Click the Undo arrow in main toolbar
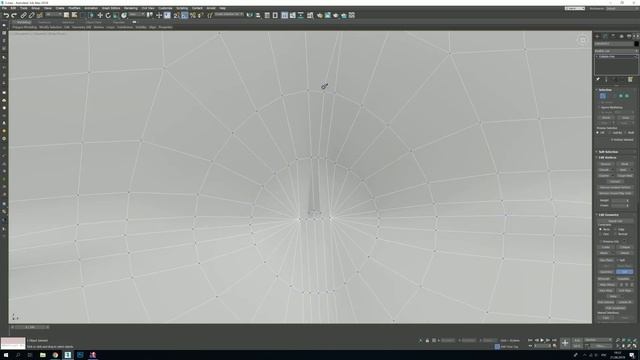This screenshot has width=640, height=360. (x=7, y=15)
